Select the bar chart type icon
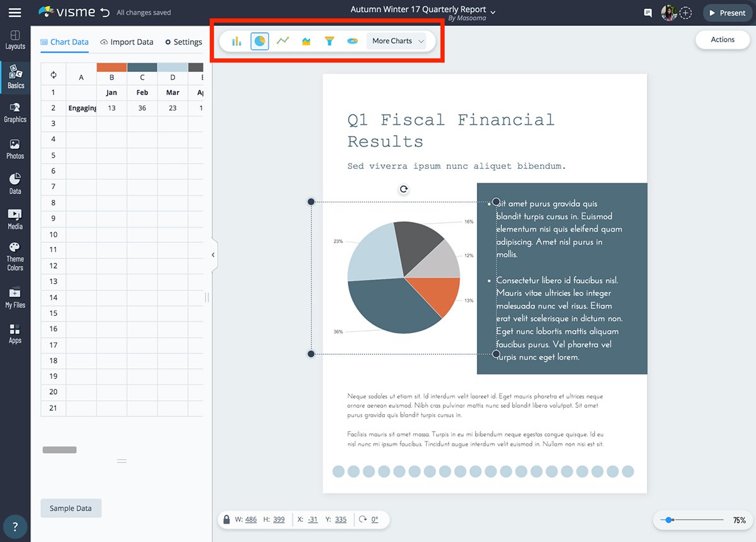The image size is (756, 542). (237, 41)
